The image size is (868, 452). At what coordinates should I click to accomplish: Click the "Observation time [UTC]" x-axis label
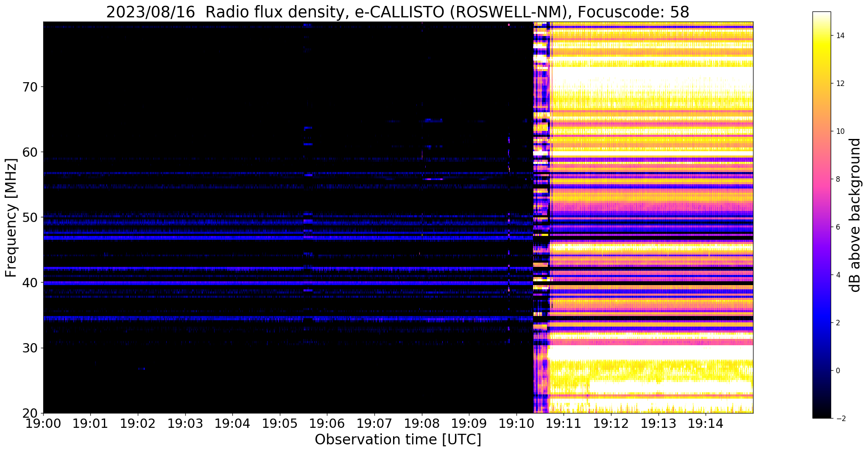pyautogui.click(x=398, y=439)
